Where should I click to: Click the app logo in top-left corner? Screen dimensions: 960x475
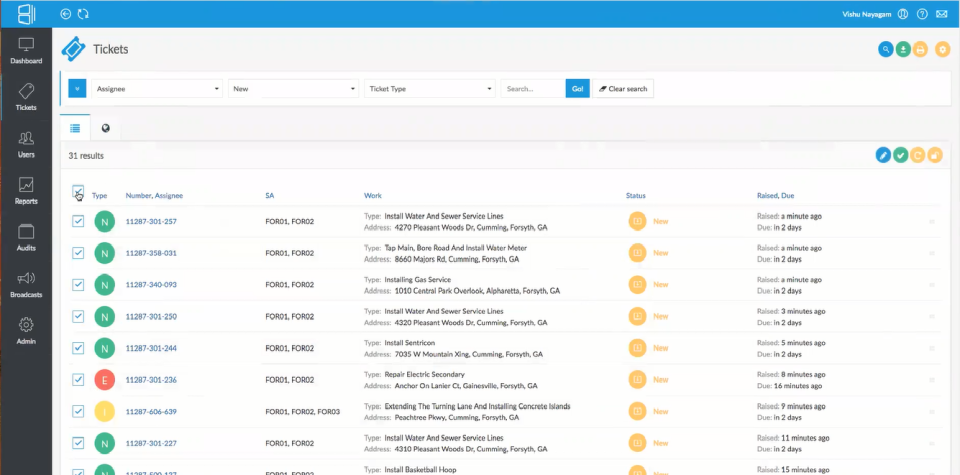coord(26,13)
